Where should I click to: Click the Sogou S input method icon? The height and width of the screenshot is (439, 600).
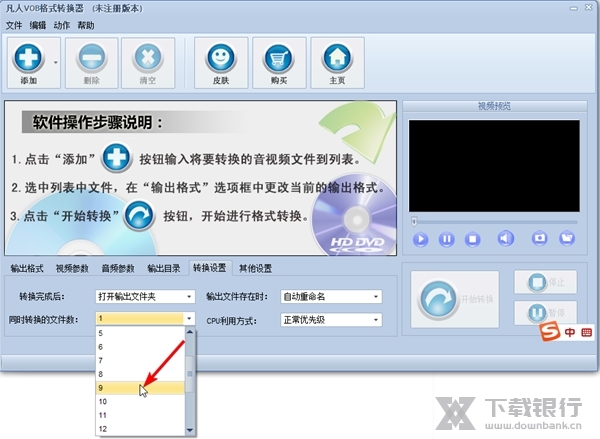[550, 332]
